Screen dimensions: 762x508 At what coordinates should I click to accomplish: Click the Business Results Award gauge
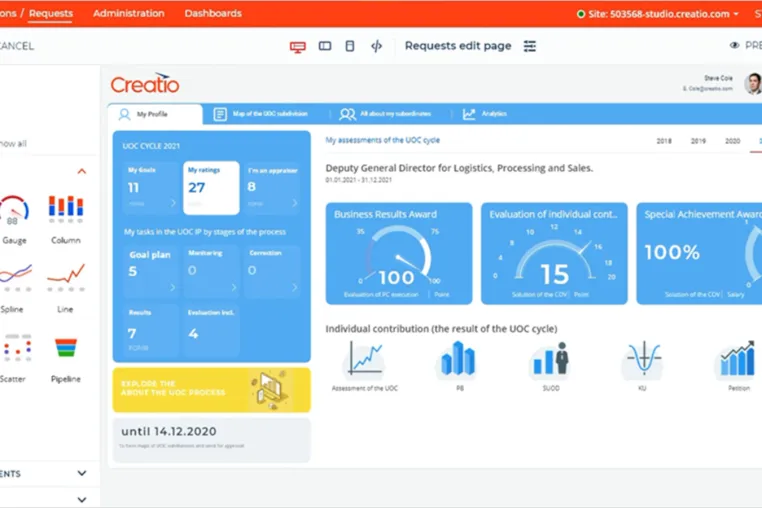point(398,254)
